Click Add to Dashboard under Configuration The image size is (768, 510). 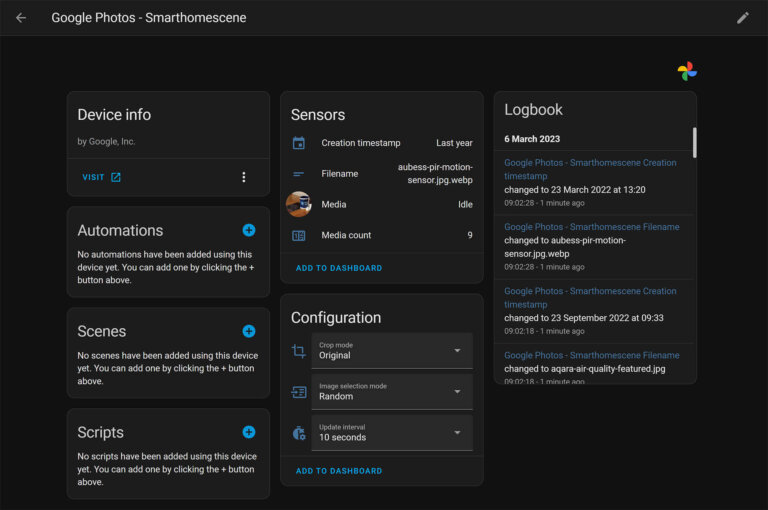click(x=338, y=471)
